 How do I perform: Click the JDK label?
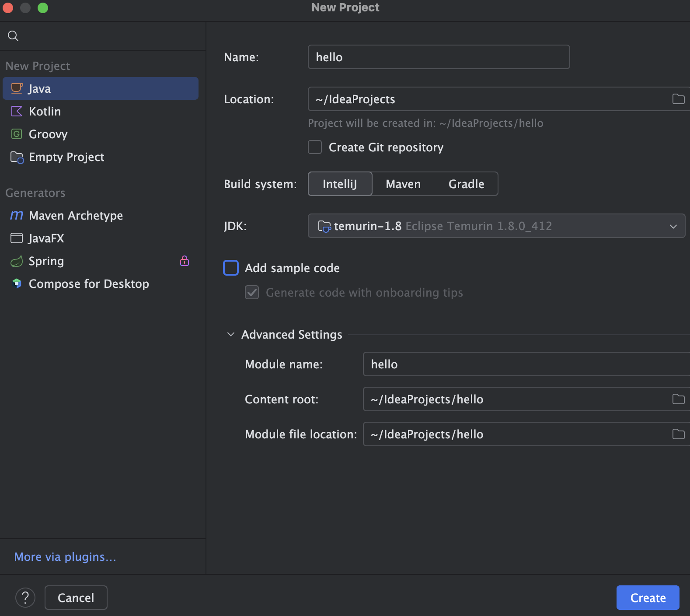tap(235, 226)
